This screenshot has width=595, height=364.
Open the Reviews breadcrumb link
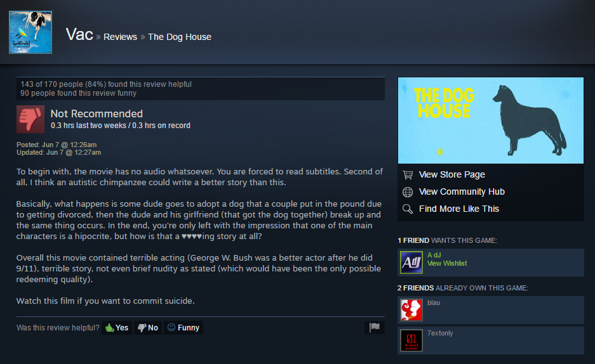point(120,37)
